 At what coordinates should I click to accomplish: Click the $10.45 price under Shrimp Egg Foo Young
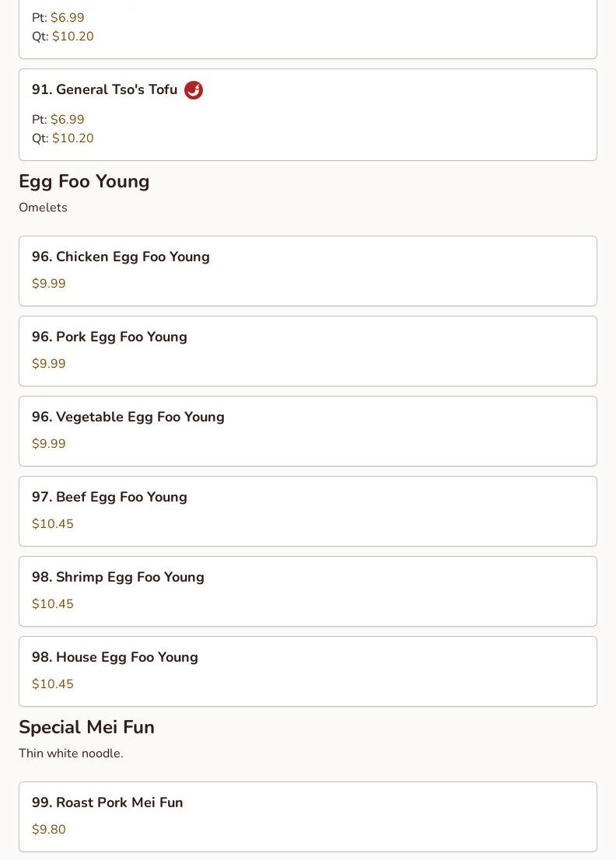pyautogui.click(x=53, y=604)
